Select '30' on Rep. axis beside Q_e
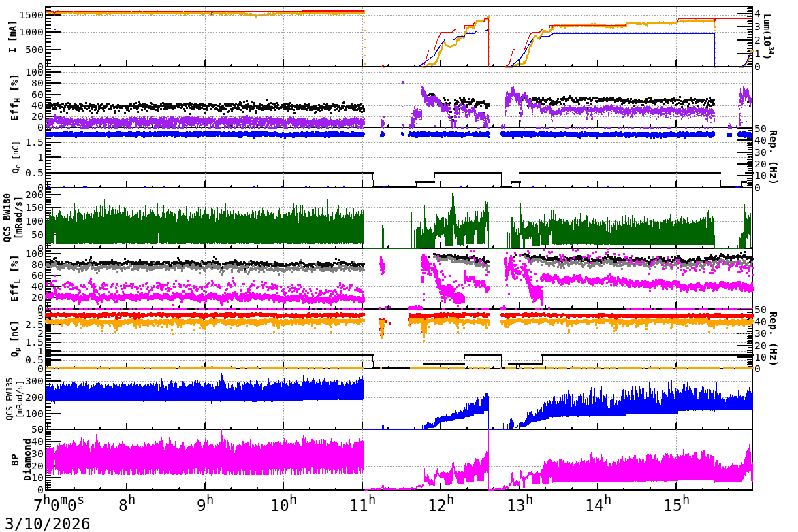 click(761, 152)
